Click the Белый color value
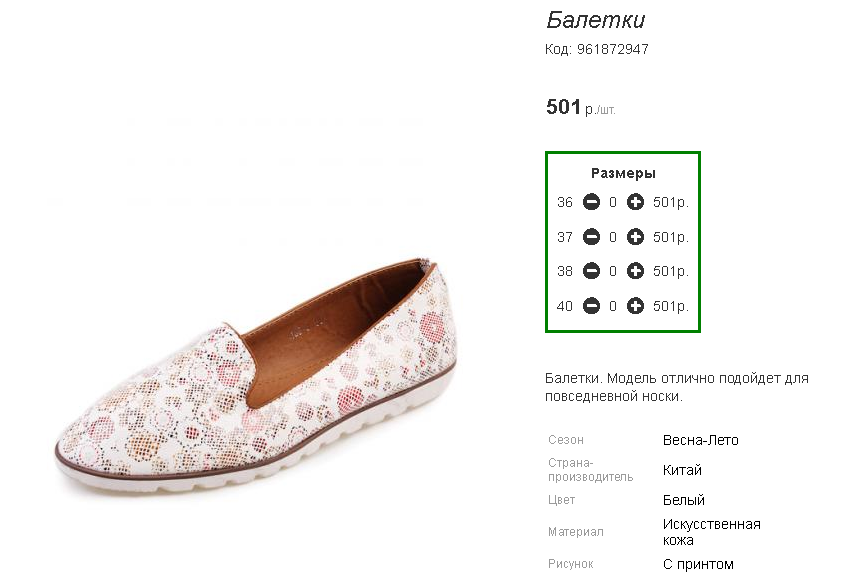 point(684,500)
